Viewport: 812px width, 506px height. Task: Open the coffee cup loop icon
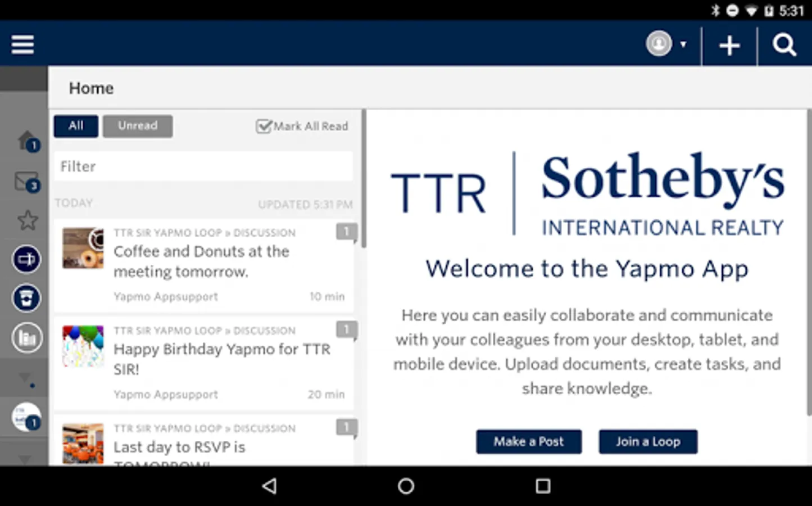(x=26, y=298)
